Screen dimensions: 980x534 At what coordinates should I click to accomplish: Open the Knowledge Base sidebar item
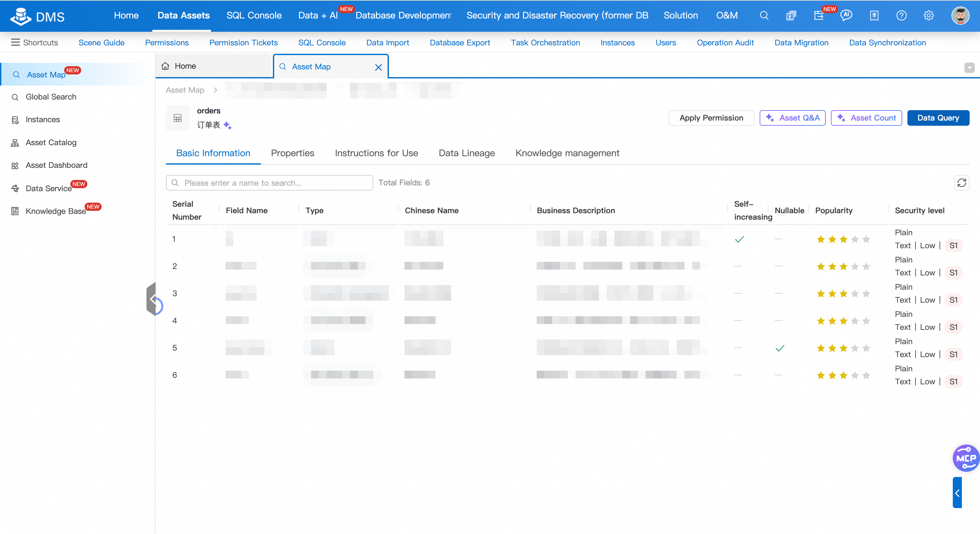(x=55, y=211)
